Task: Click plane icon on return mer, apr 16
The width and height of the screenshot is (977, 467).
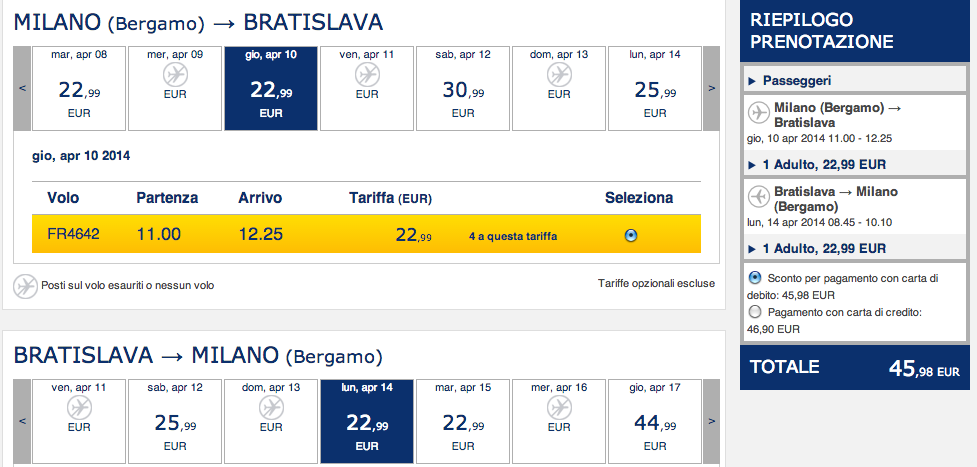Action: (560, 407)
